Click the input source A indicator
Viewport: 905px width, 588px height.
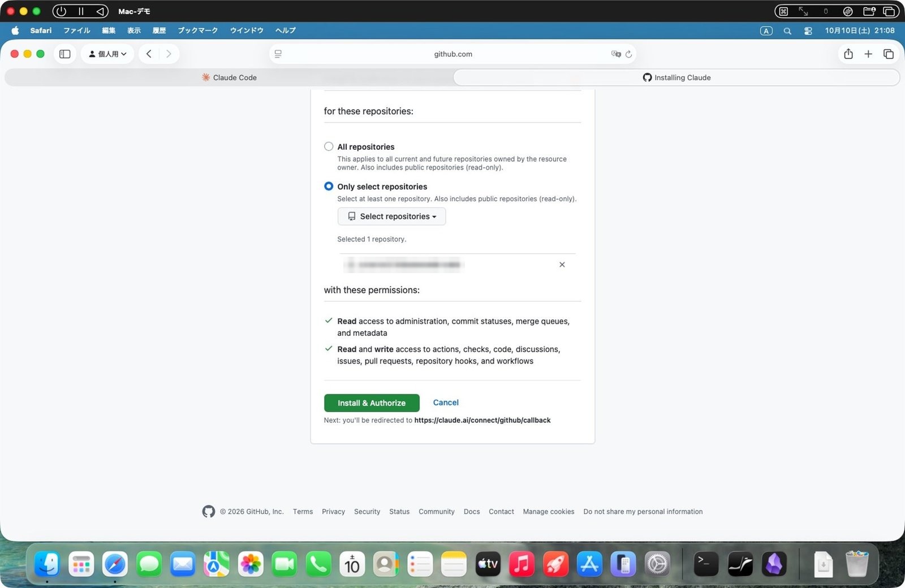(x=766, y=31)
